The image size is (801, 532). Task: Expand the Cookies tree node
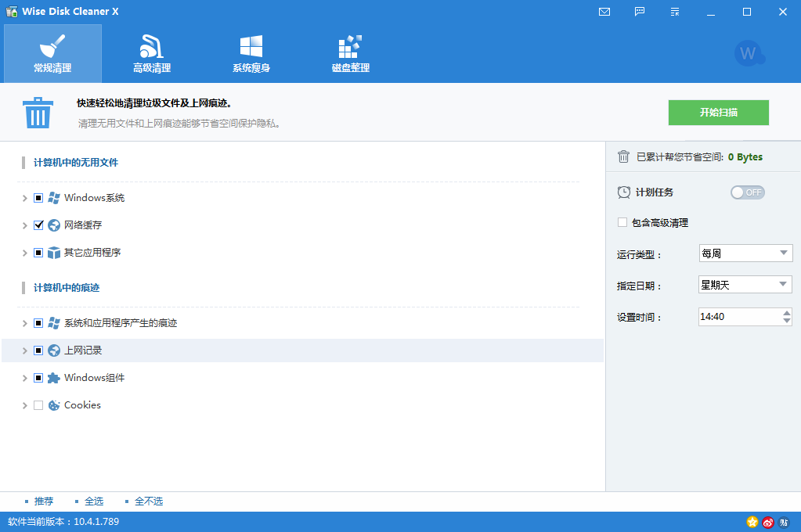(24, 405)
